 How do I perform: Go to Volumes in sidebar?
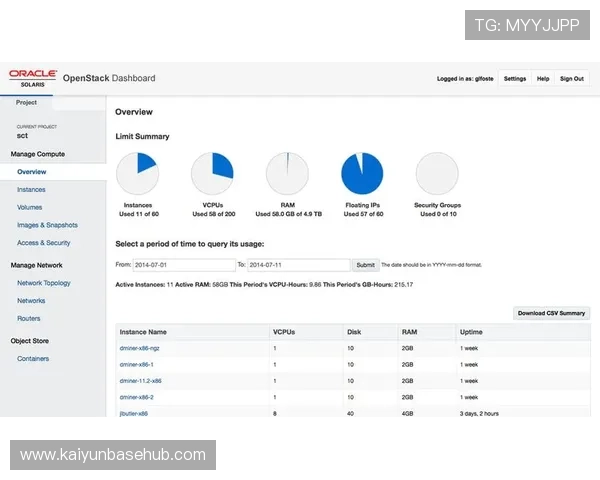point(29,207)
